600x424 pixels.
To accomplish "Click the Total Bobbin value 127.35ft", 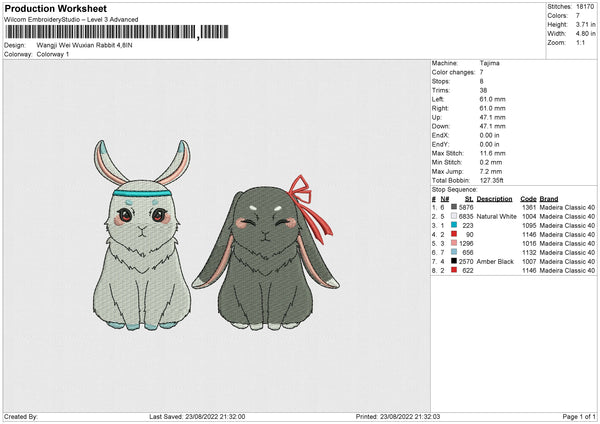I will [491, 180].
